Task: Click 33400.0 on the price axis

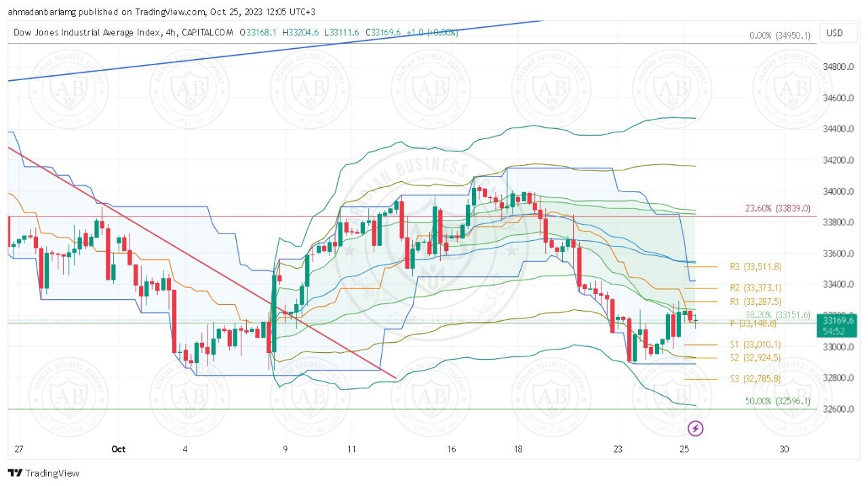Action: tap(838, 284)
